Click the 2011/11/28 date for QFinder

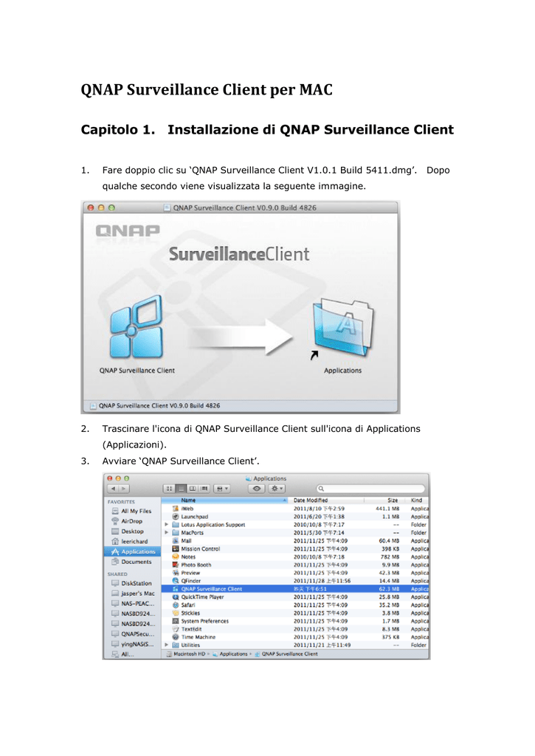pyautogui.click(x=322, y=581)
